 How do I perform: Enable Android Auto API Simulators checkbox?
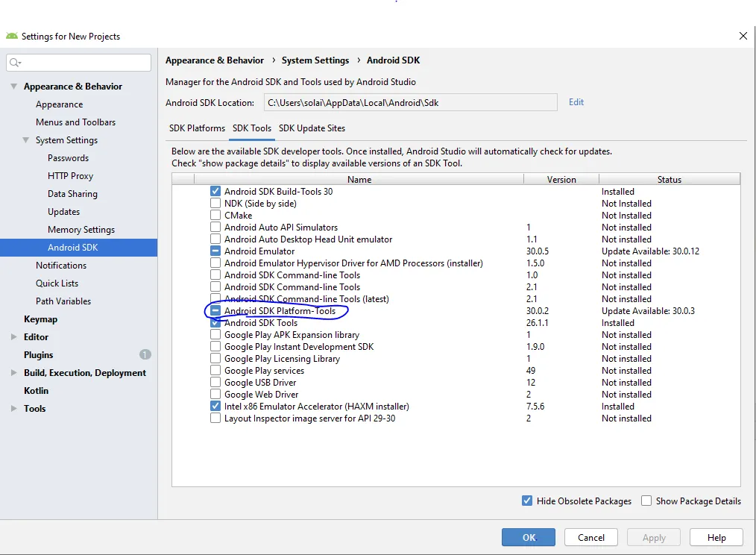[215, 228]
